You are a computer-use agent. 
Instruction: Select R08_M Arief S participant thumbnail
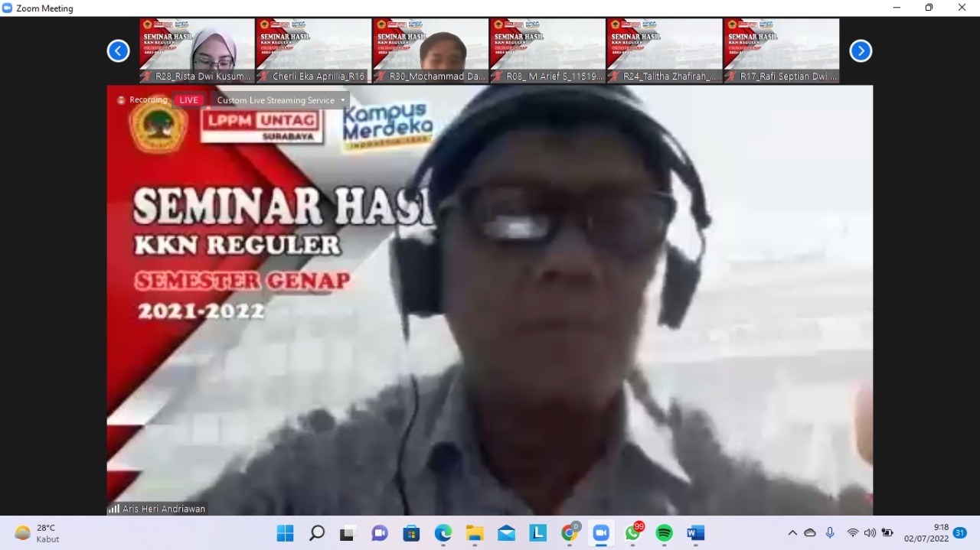548,50
